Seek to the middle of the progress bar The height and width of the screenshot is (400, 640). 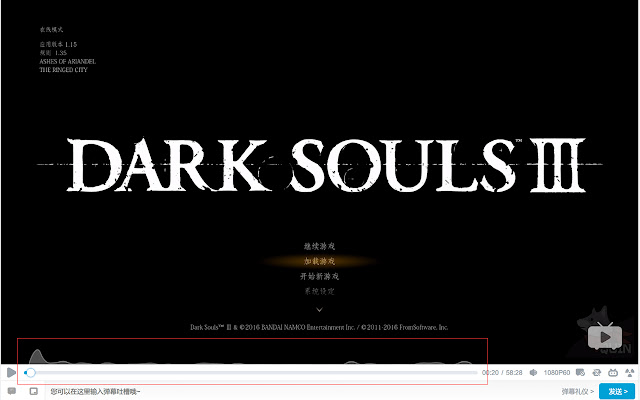coord(251,373)
